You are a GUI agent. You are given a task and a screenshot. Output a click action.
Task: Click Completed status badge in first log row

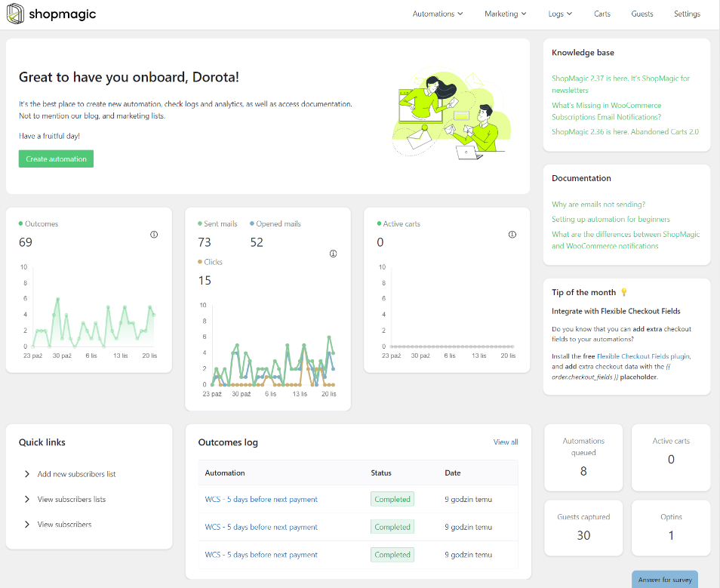coord(392,500)
